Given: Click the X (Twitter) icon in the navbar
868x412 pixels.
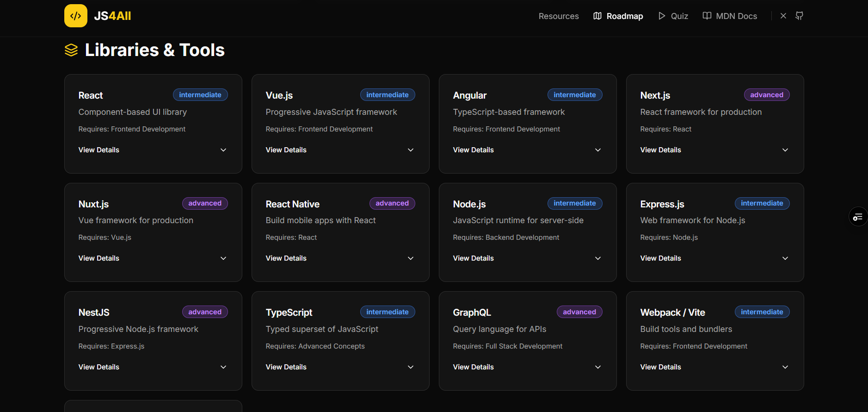Looking at the screenshot, I should pyautogui.click(x=783, y=16).
